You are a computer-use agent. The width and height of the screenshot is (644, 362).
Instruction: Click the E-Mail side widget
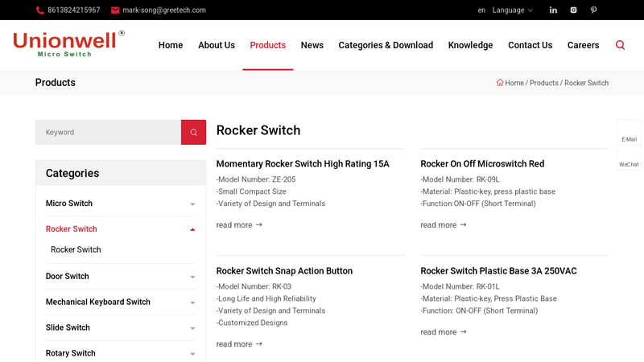point(629,133)
